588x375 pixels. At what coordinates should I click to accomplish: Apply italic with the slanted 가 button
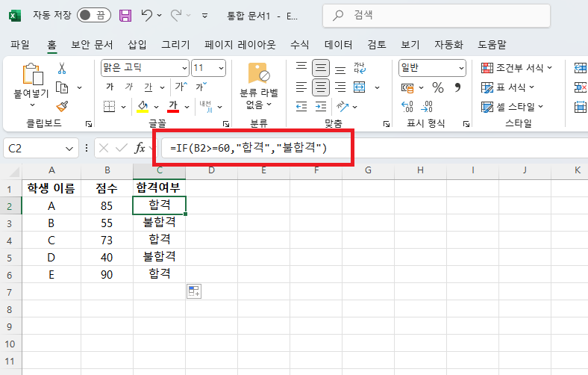[x=129, y=87]
